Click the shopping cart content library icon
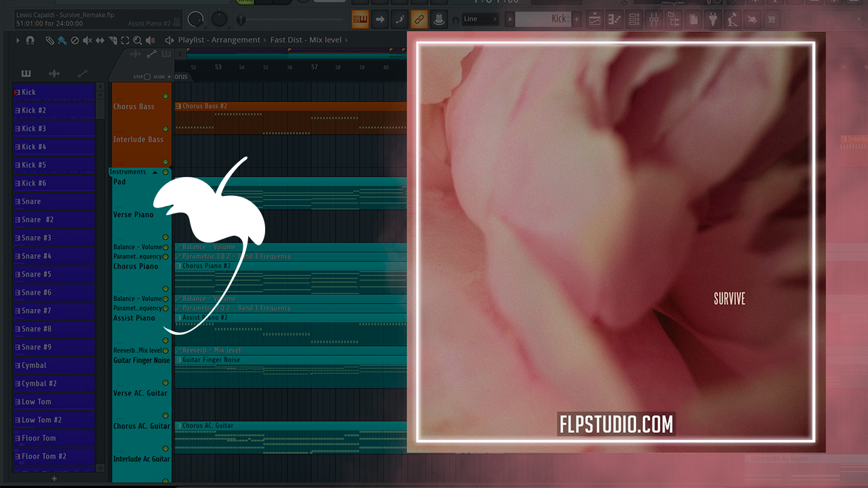 (x=772, y=20)
